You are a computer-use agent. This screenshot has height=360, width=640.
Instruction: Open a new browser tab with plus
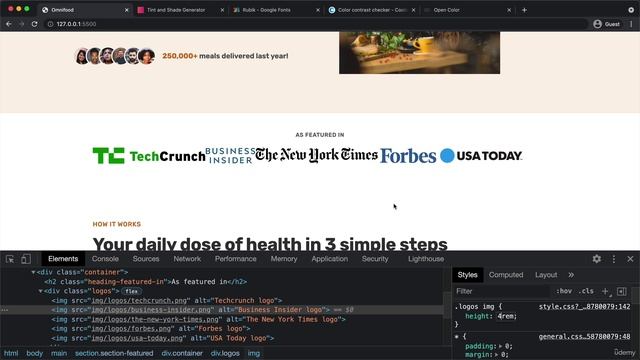click(x=524, y=10)
